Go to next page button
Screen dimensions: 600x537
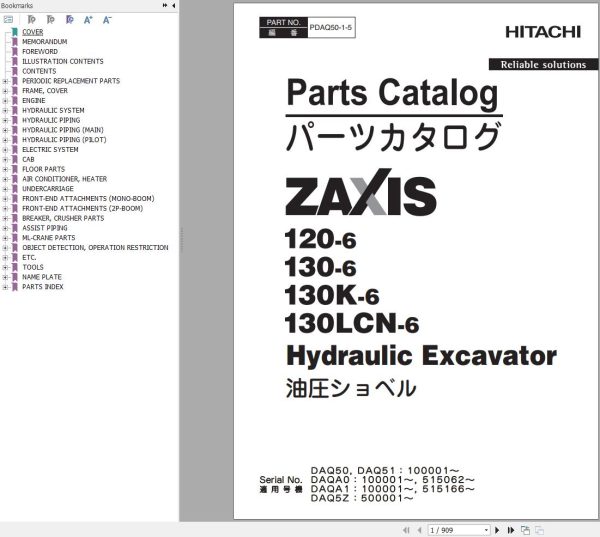(497, 530)
